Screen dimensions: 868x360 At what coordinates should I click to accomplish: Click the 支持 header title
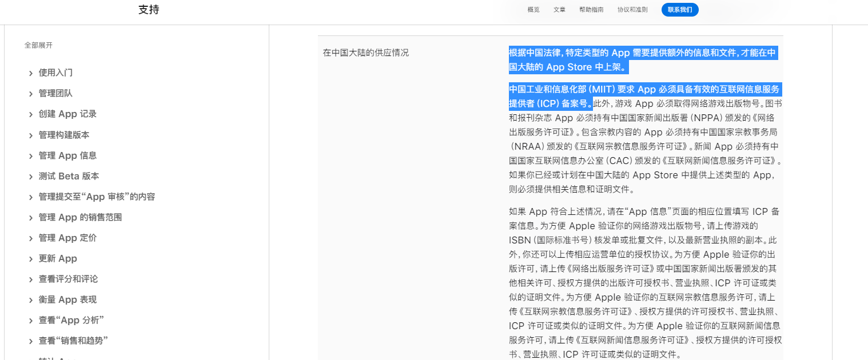pyautogui.click(x=149, y=10)
